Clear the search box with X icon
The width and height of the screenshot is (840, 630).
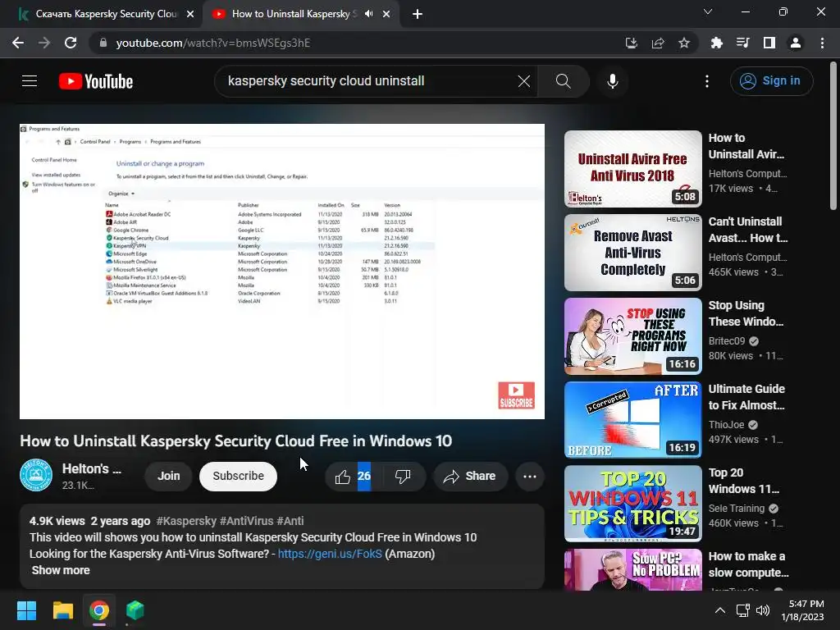pos(524,81)
